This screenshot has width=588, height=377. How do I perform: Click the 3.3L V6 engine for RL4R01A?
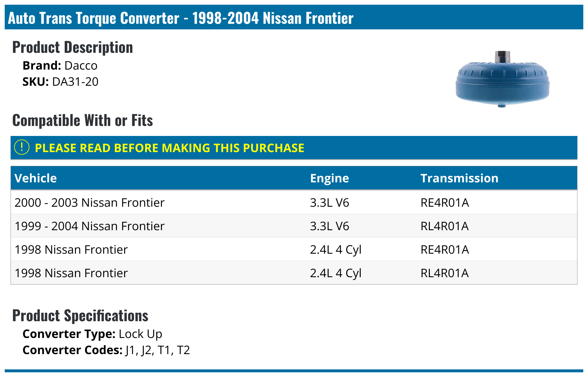[x=329, y=226]
